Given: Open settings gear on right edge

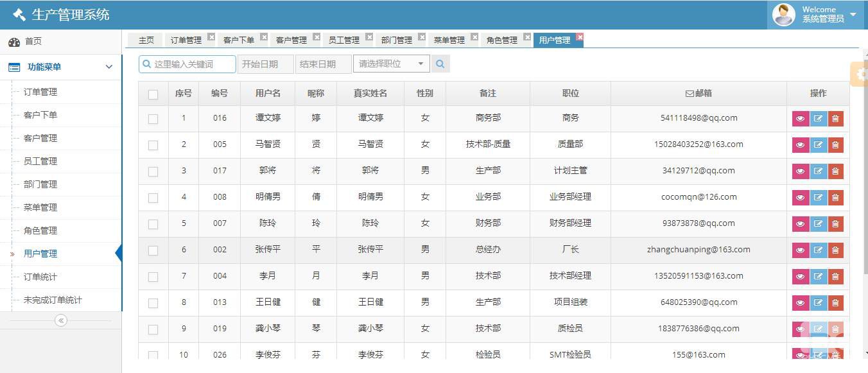Looking at the screenshot, I should click(860, 74).
